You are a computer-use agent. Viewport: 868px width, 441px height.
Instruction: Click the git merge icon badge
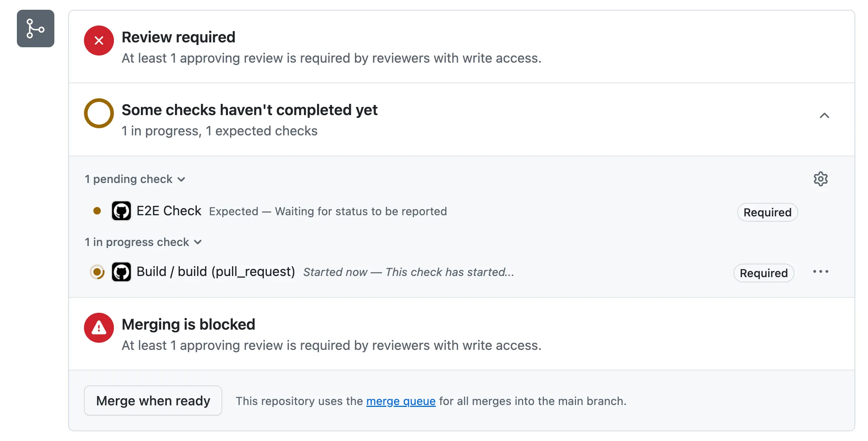coord(36,28)
